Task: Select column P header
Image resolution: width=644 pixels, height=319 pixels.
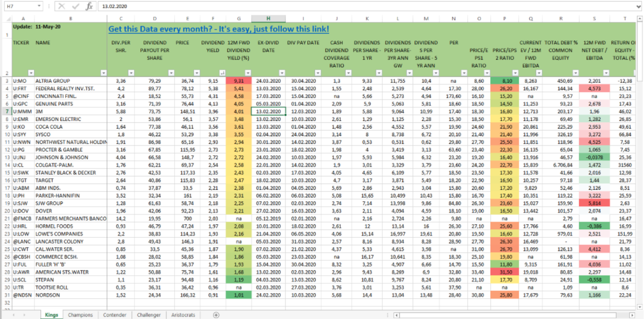Action: click(504, 19)
